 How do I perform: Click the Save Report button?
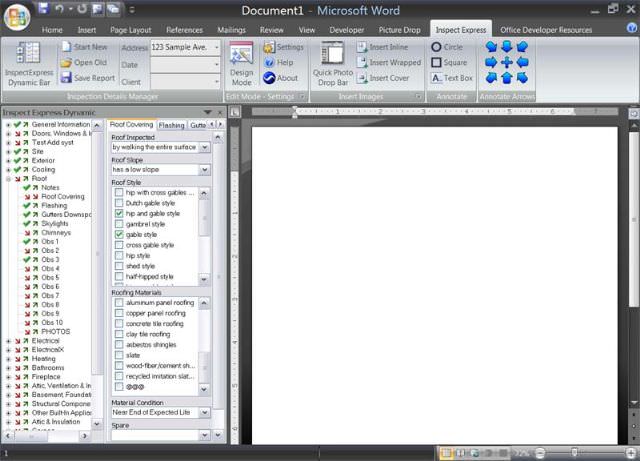click(x=88, y=77)
